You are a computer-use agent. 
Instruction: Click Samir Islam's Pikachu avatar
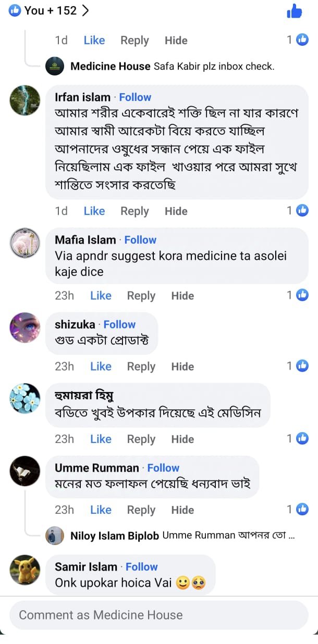coord(25,570)
